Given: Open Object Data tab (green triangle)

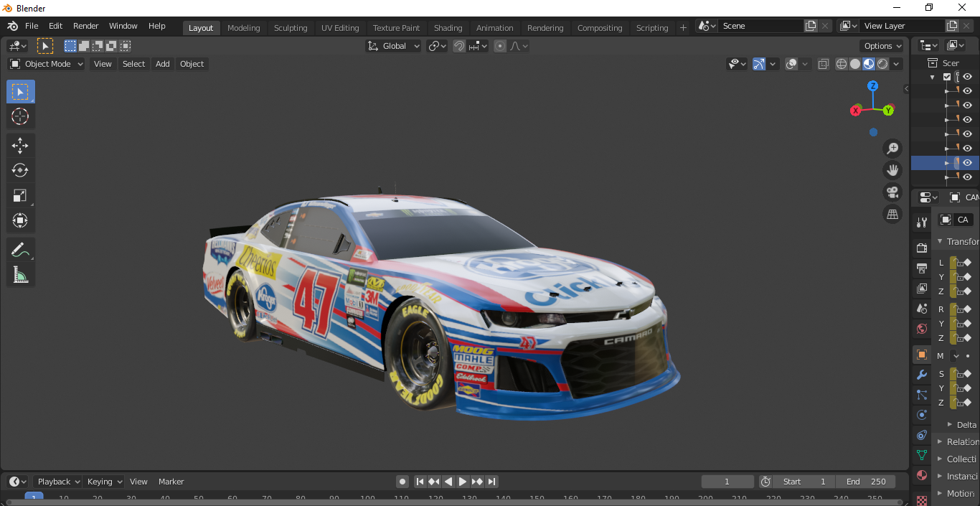Looking at the screenshot, I should (x=922, y=455).
